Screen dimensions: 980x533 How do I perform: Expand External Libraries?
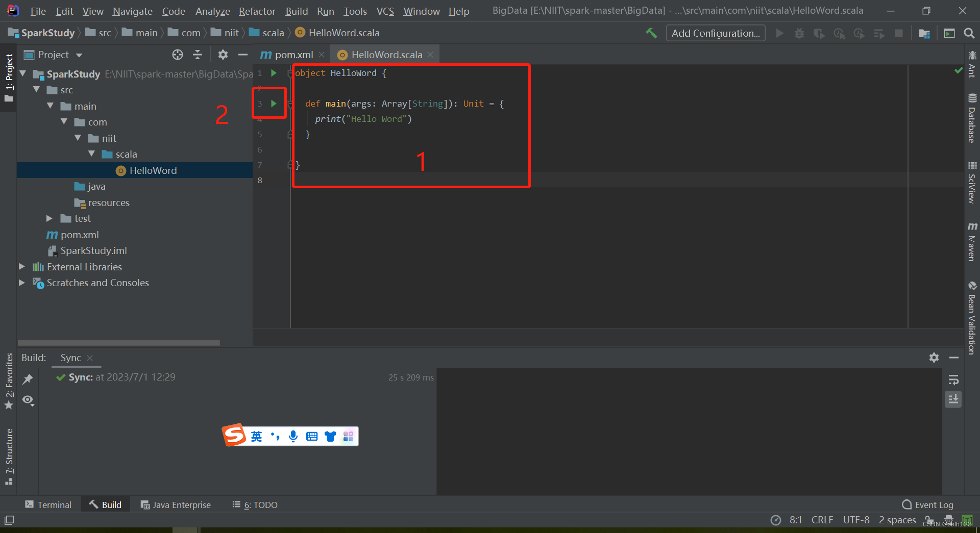pos(21,266)
